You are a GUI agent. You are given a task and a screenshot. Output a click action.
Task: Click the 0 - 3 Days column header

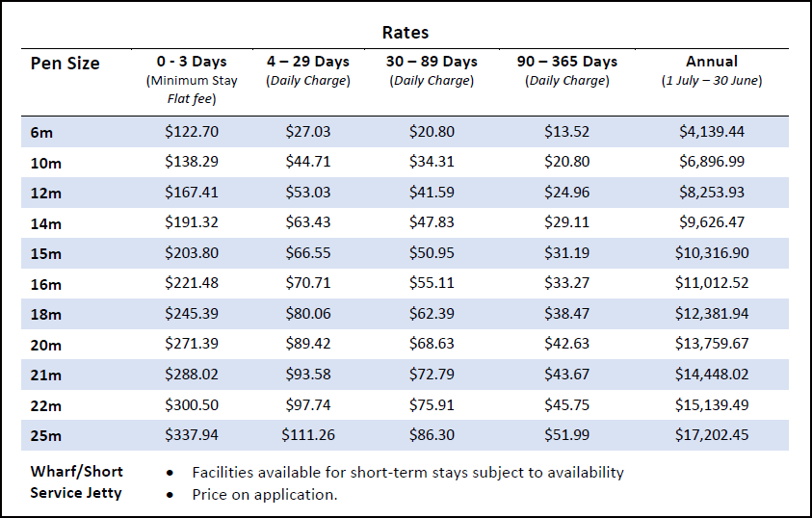point(192,62)
